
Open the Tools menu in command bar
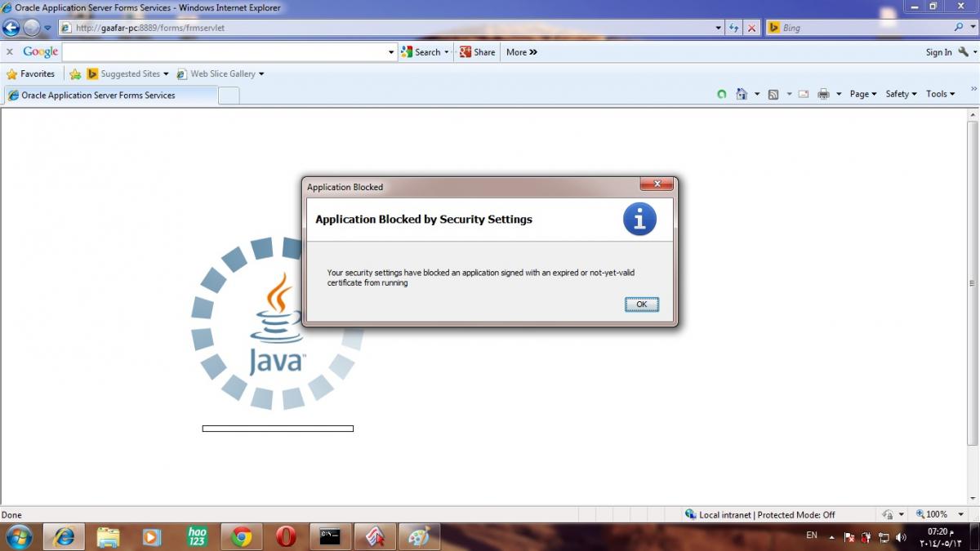[940, 94]
